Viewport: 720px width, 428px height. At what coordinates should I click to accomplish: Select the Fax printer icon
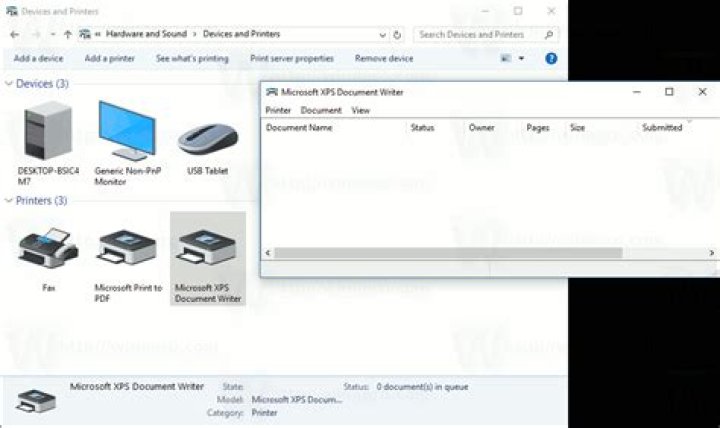point(47,248)
